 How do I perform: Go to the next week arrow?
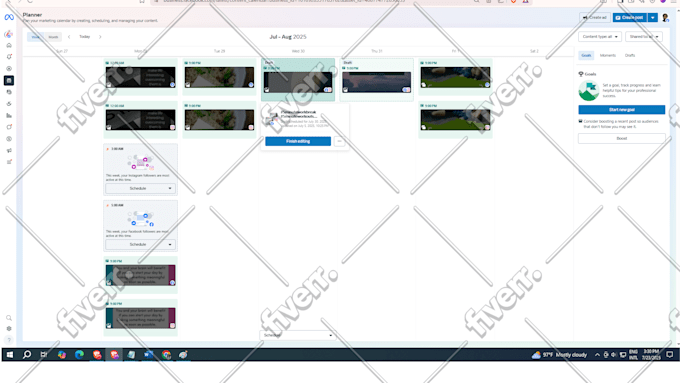coord(100,37)
